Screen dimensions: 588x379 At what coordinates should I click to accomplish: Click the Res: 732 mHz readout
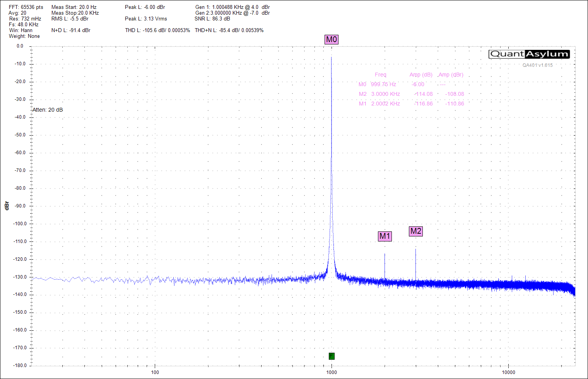25,19
